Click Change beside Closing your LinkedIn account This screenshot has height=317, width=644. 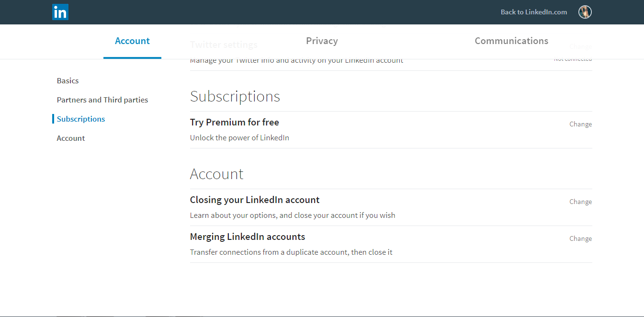(x=580, y=202)
